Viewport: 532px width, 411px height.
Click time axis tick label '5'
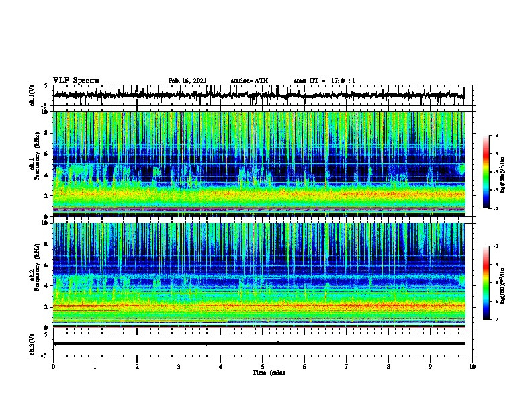tap(263, 367)
